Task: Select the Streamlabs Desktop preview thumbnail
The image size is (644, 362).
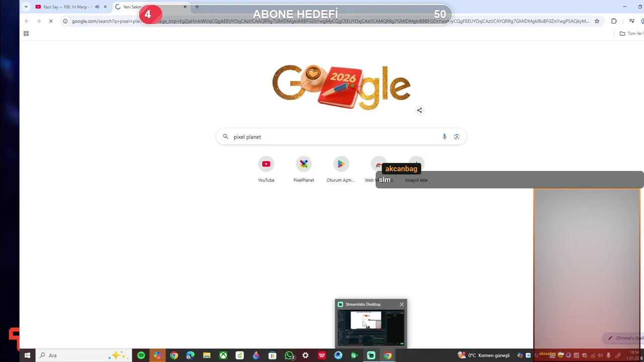Action: (371, 327)
